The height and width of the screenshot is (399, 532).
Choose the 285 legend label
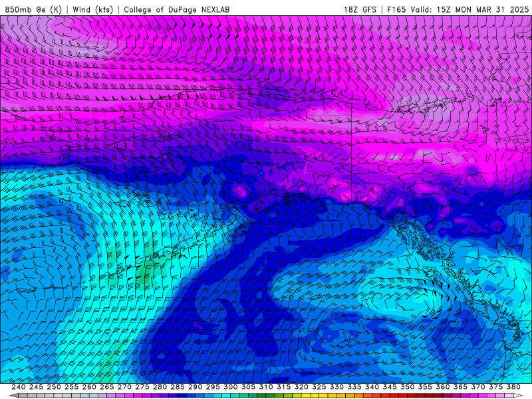(x=178, y=387)
